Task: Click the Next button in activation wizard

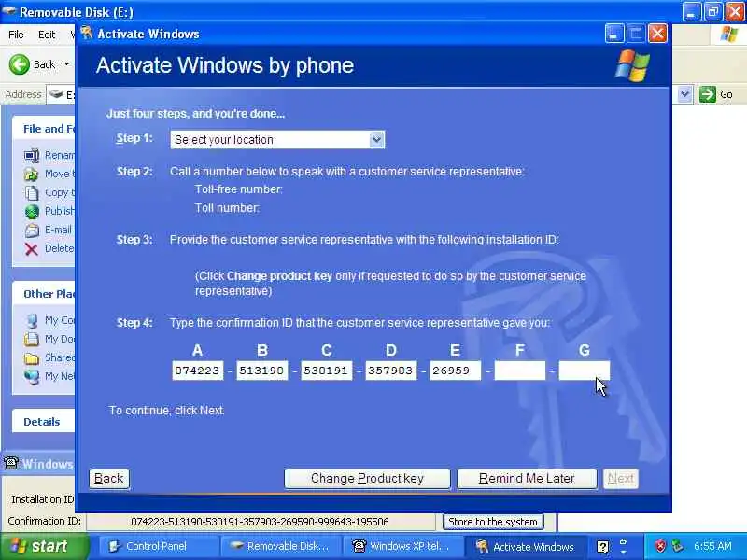Action: [x=620, y=479]
